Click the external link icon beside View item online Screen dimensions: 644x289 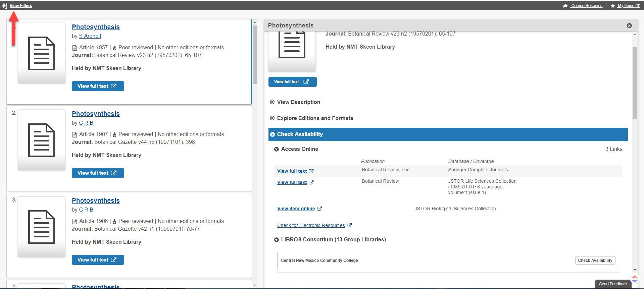click(x=319, y=209)
